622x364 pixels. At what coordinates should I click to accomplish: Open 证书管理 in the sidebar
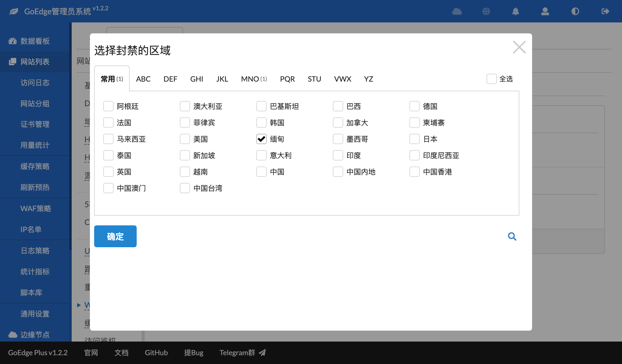click(35, 124)
